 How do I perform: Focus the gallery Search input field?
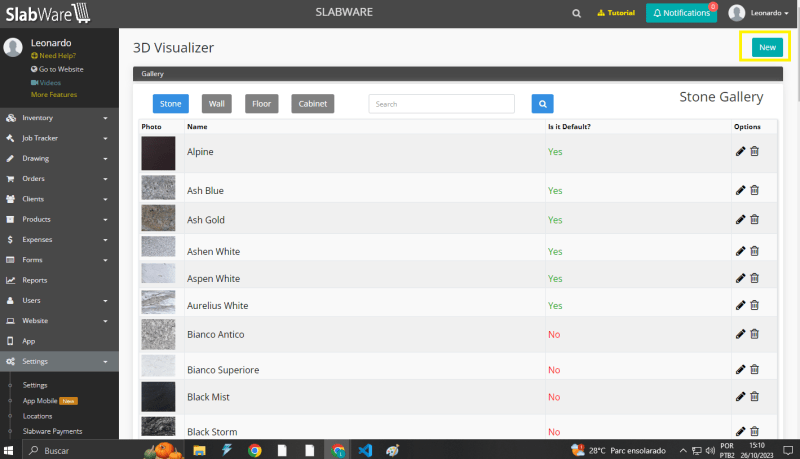pos(441,104)
